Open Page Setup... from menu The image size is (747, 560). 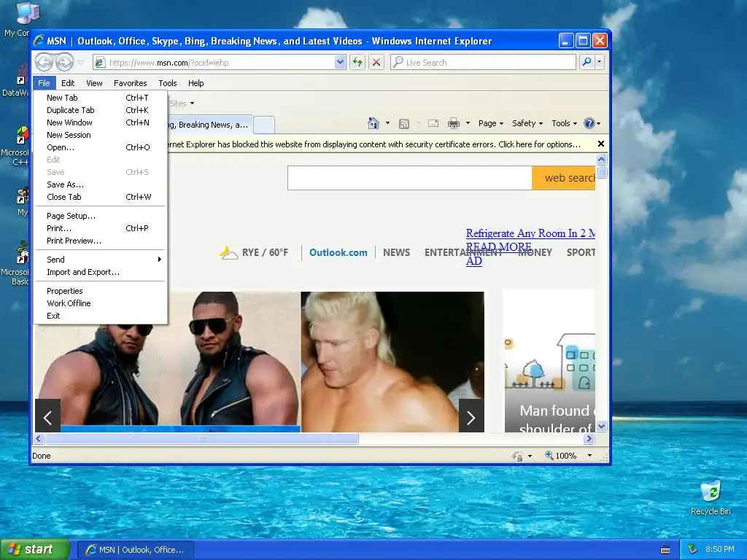[x=100, y=216]
